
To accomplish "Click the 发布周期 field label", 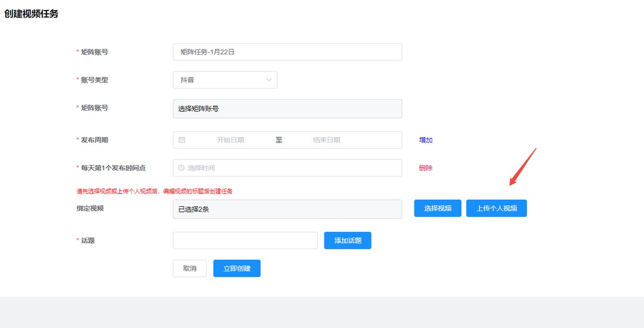I will click(95, 140).
